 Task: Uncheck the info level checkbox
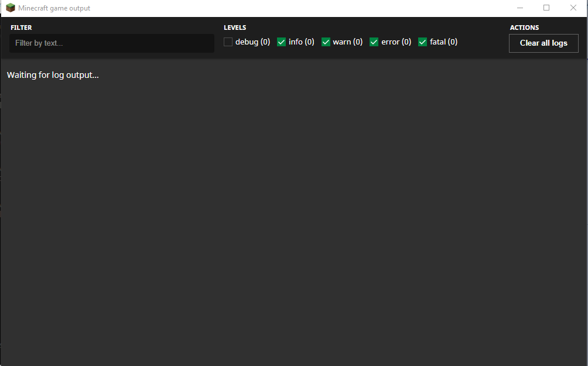281,42
